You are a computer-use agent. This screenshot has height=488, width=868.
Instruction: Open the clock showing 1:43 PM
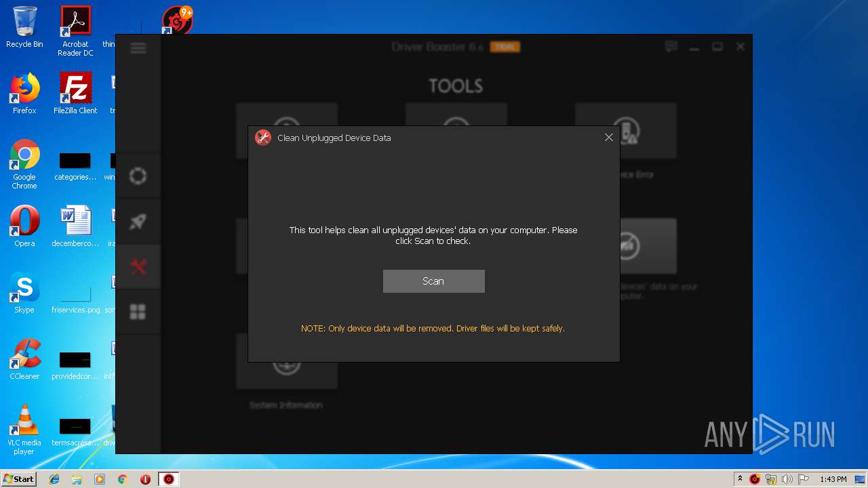833,479
